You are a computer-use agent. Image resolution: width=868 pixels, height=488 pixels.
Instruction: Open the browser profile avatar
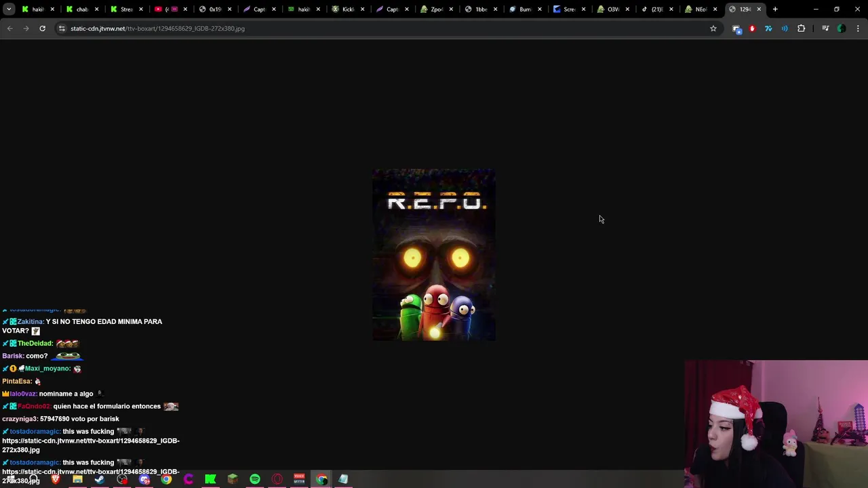[x=842, y=28]
